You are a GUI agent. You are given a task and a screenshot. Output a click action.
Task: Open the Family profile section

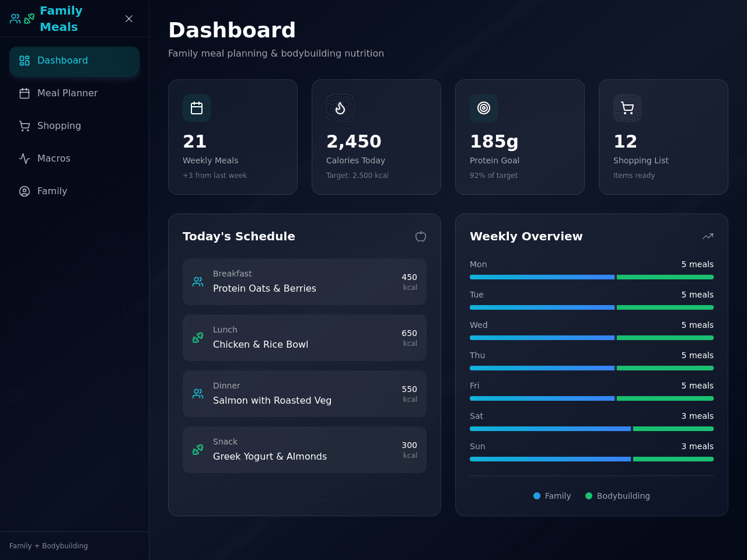click(x=74, y=191)
